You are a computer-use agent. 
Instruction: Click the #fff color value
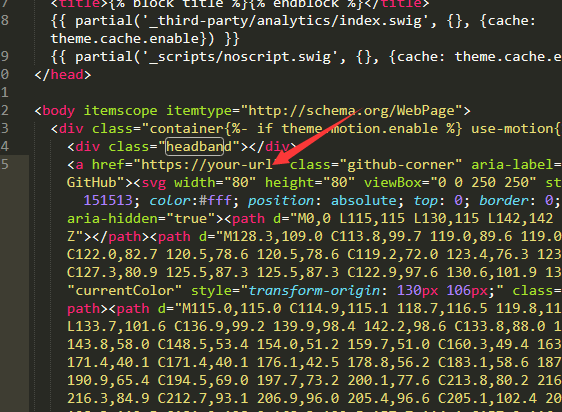[x=215, y=200]
